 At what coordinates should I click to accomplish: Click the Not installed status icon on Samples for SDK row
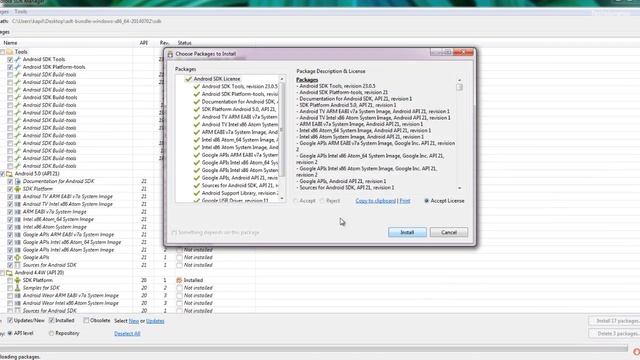(x=179, y=288)
